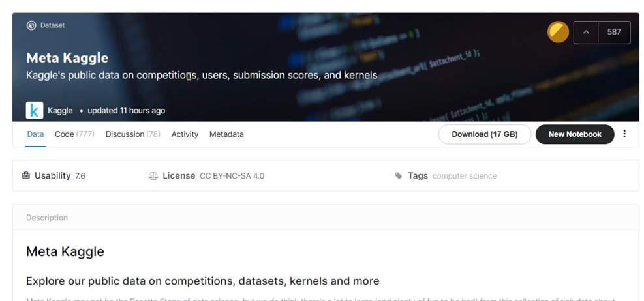Image resolution: width=644 pixels, height=301 pixels.
Task: Upvote the dataset with the arrow
Action: click(586, 32)
